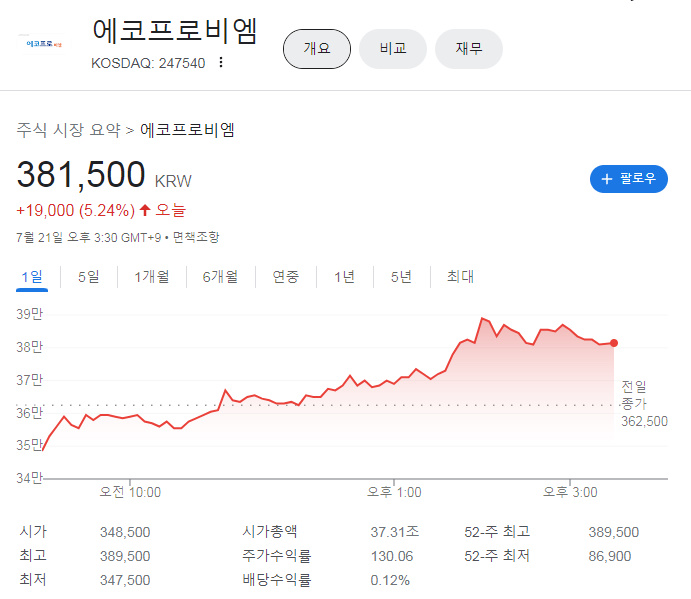Click the +19,000 (5.24%) change text
691x599 pixels.
point(75,210)
